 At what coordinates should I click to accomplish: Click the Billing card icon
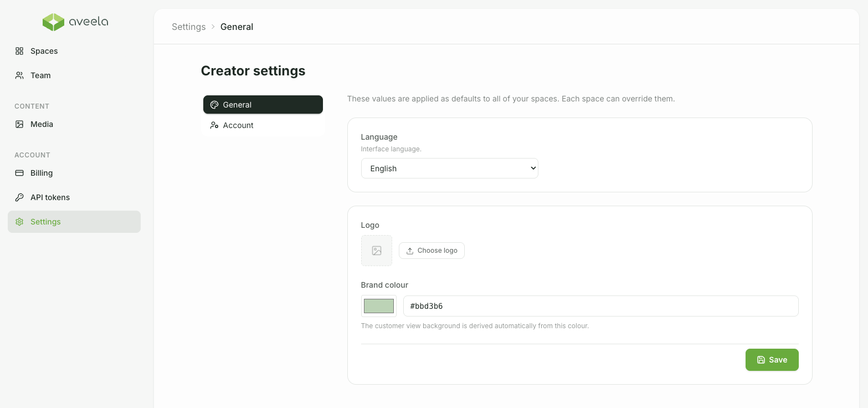(x=19, y=173)
